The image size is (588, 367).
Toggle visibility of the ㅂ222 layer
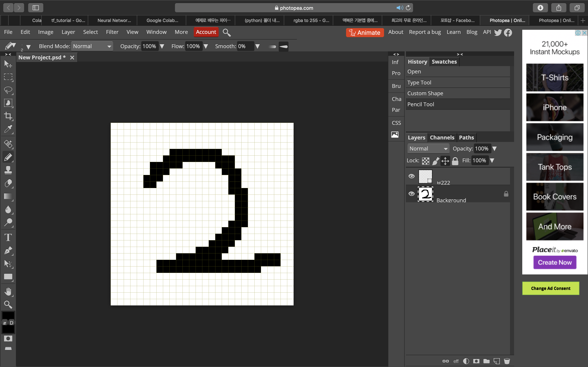click(411, 176)
